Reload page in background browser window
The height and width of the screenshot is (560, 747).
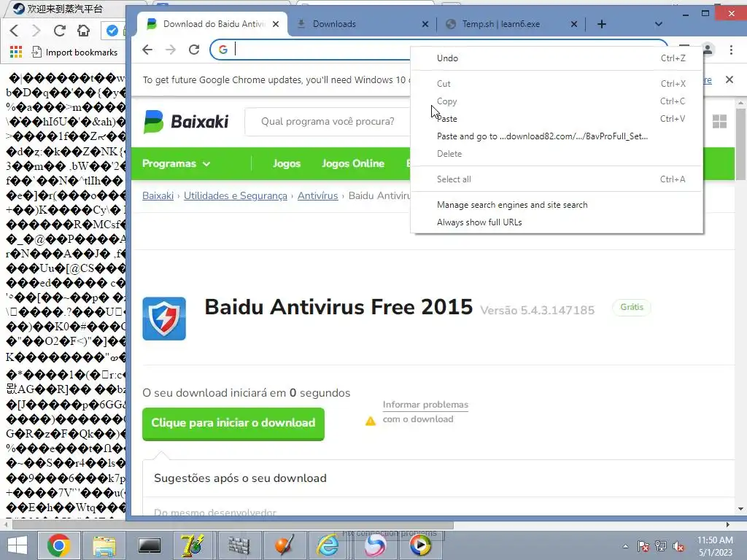[x=60, y=31]
